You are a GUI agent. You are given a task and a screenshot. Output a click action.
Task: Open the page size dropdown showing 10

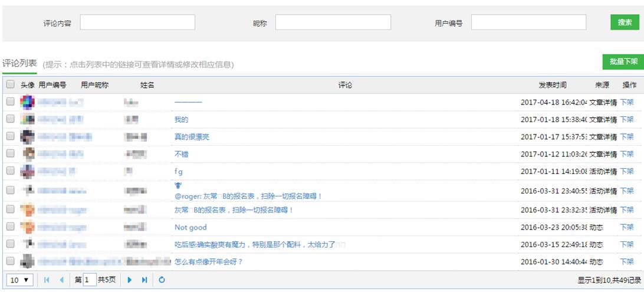21,280
